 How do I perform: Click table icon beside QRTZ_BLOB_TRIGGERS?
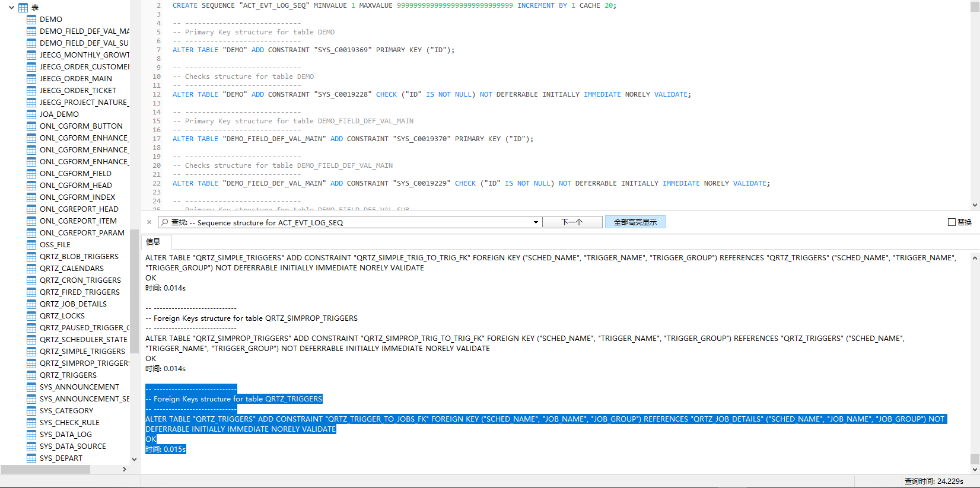click(x=31, y=257)
